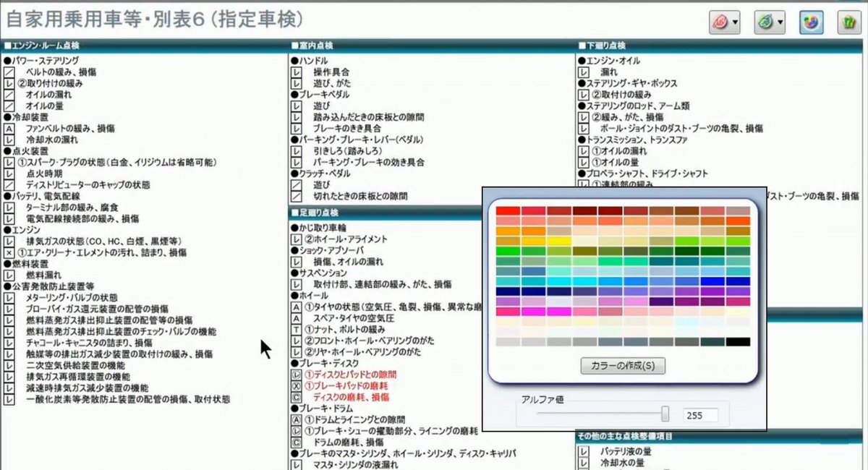
Task: Toggle the T box for ①ナット、ボルトの緩み
Action: coord(296,329)
